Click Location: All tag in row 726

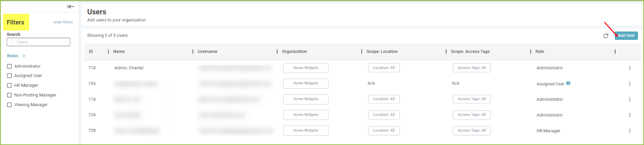(384, 115)
